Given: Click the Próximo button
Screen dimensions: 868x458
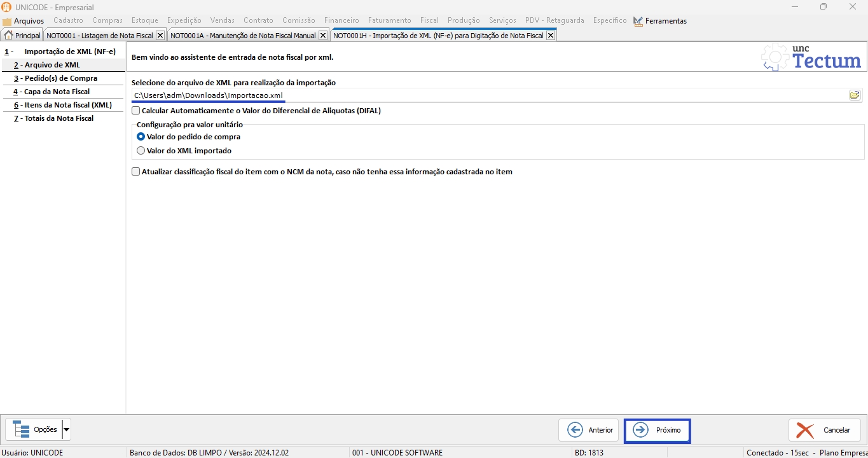Looking at the screenshot, I should pyautogui.click(x=658, y=431).
